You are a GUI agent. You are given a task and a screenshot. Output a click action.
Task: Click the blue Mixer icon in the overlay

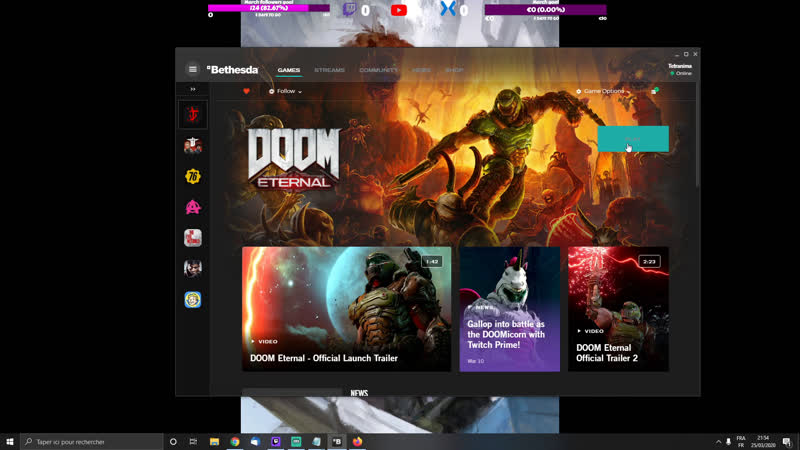(448, 9)
